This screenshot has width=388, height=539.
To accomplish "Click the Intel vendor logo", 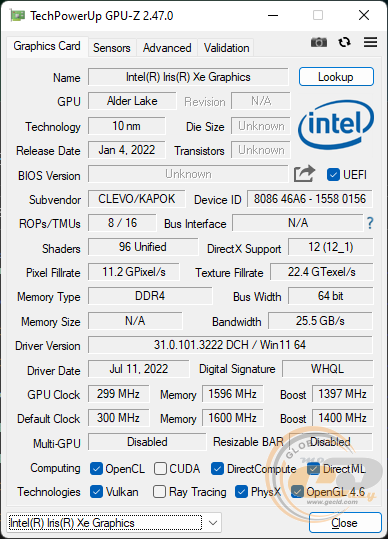I will tap(336, 124).
